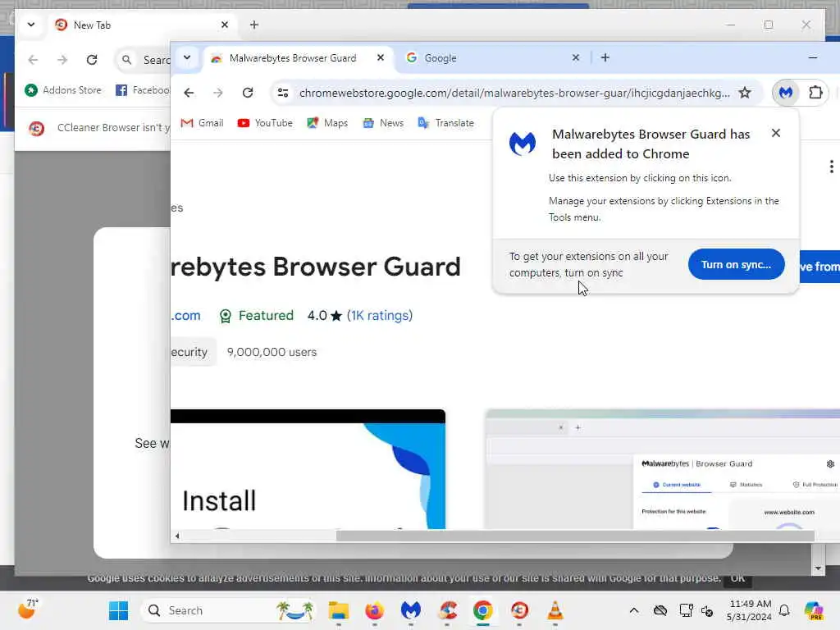The height and width of the screenshot is (630, 840).
Task: Add new tab in CCleaner Browser window
Action: (254, 25)
